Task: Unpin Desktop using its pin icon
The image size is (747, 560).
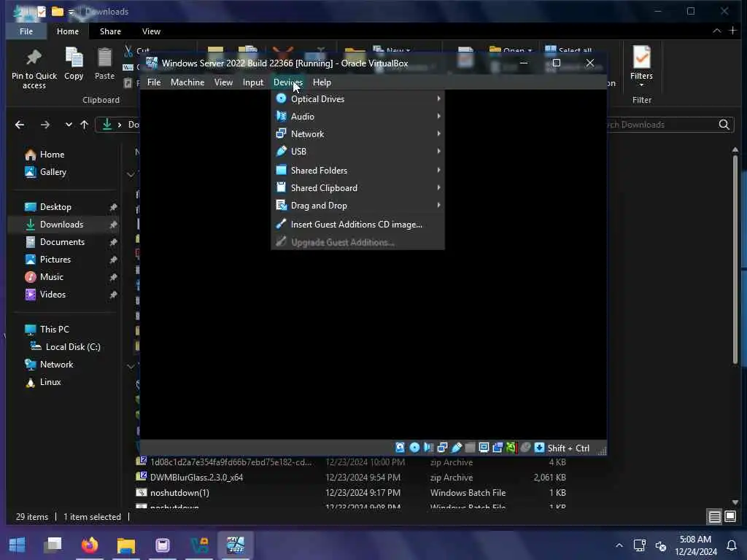Action: [x=113, y=207]
